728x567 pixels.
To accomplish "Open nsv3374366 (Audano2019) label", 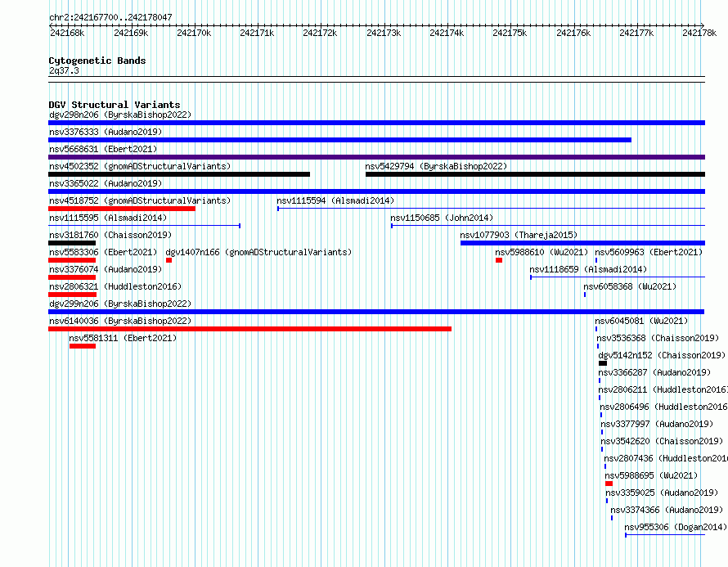I will click(x=667, y=510).
